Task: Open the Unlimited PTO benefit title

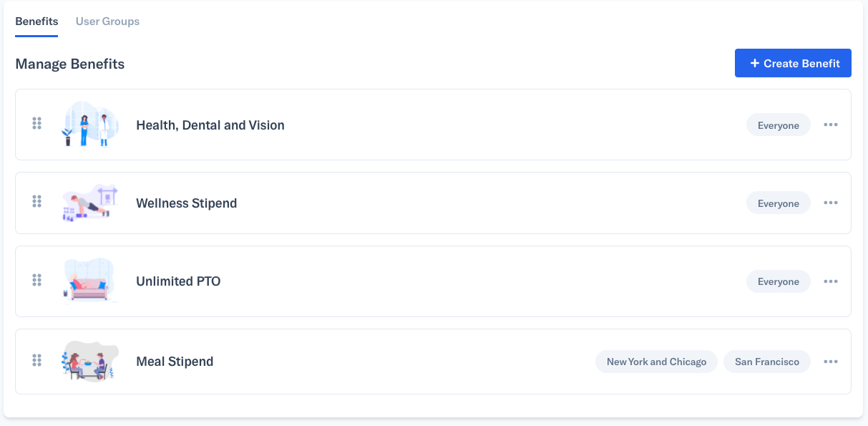Action: point(178,281)
